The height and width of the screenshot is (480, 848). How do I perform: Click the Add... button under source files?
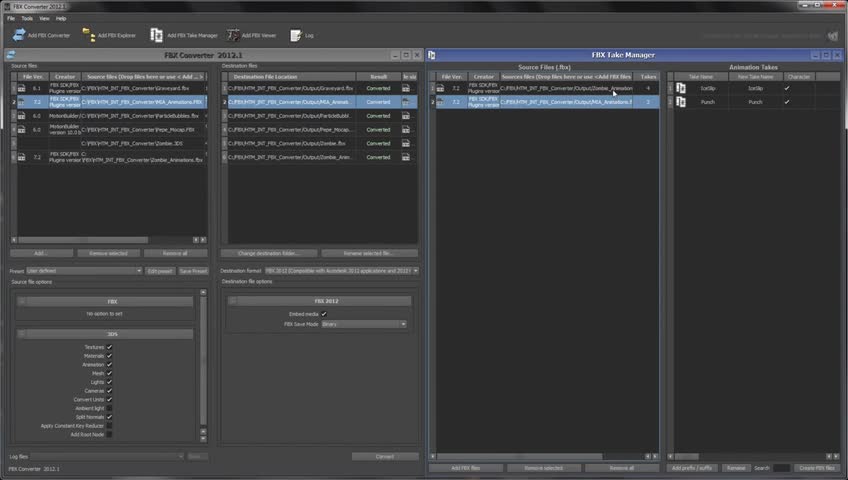tap(41, 253)
